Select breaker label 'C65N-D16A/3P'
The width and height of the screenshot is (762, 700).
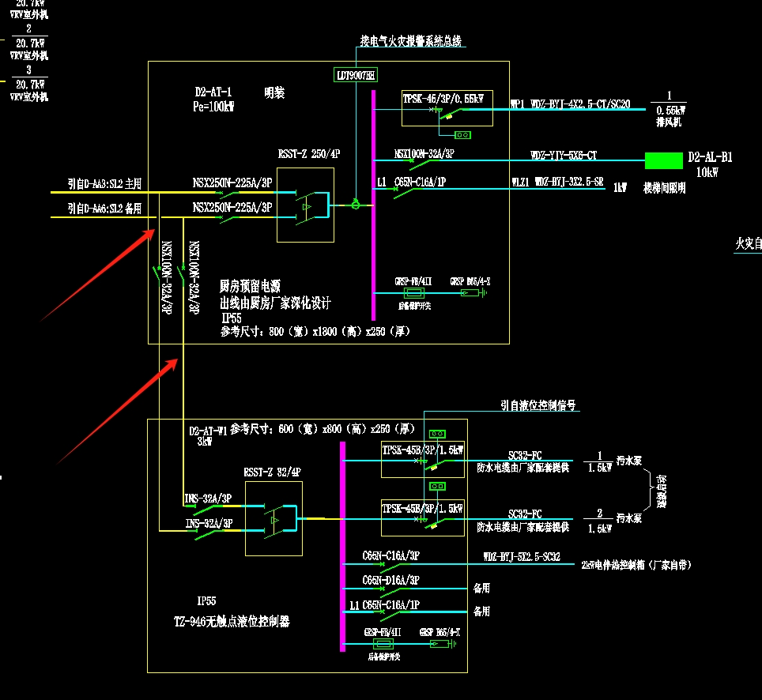tap(391, 580)
